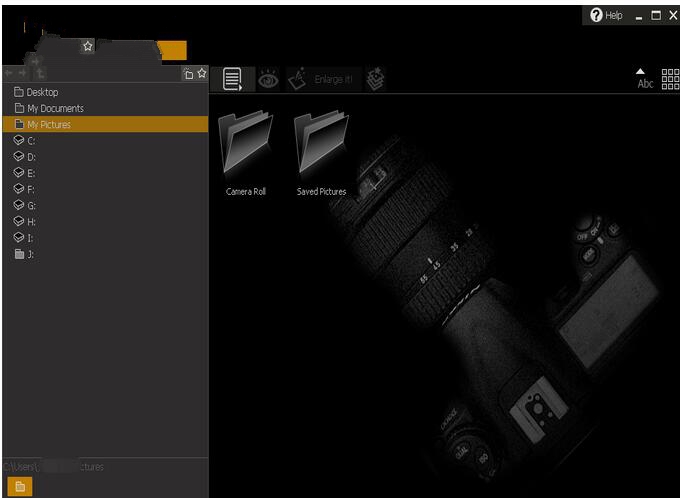Screen dimensions: 680x498
Task: Select Desktop in the folder tree
Action: (x=105, y=92)
